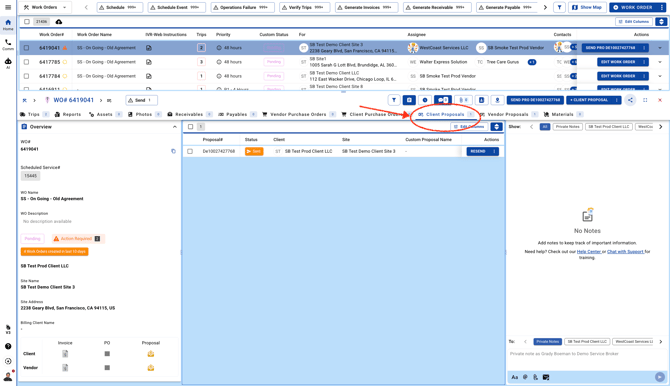The height and width of the screenshot is (386, 670).
Task: Show next Show filter chips in notes
Action: (x=661, y=127)
